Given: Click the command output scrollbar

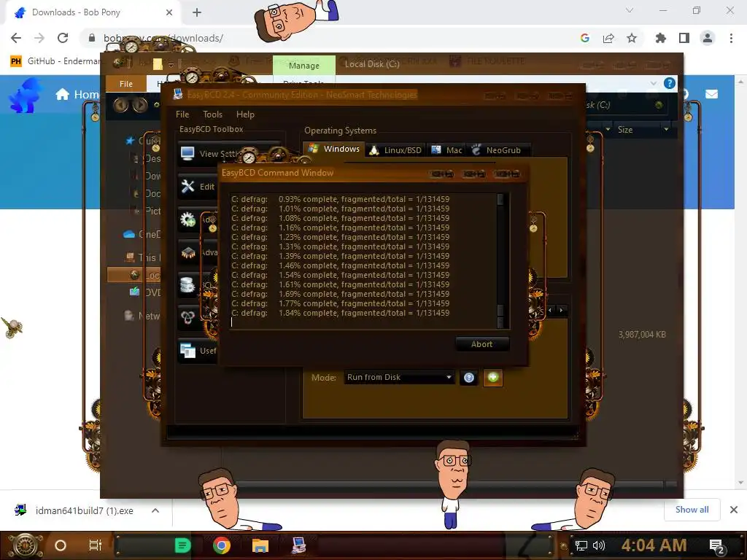Looking at the screenshot, I should (x=500, y=260).
